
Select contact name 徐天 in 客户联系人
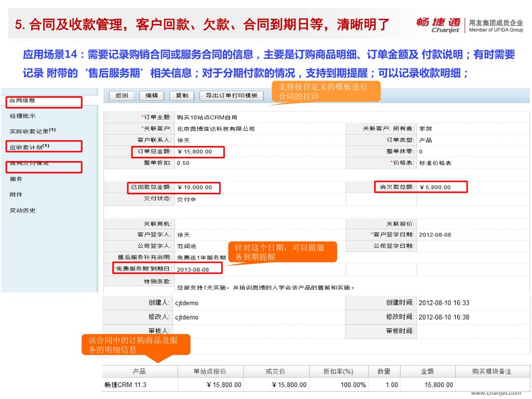point(183,140)
